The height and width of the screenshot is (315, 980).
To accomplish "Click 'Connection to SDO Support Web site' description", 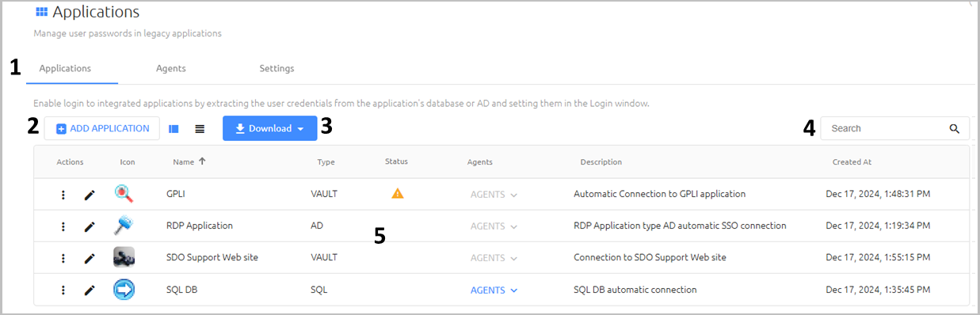I will (650, 258).
